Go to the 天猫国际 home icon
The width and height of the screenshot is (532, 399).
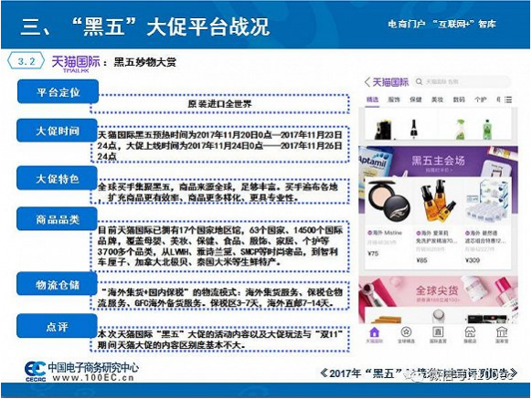374,335
